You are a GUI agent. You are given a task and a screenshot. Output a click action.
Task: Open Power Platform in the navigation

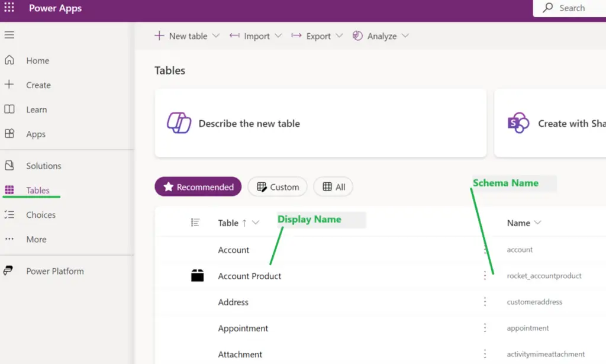click(55, 271)
